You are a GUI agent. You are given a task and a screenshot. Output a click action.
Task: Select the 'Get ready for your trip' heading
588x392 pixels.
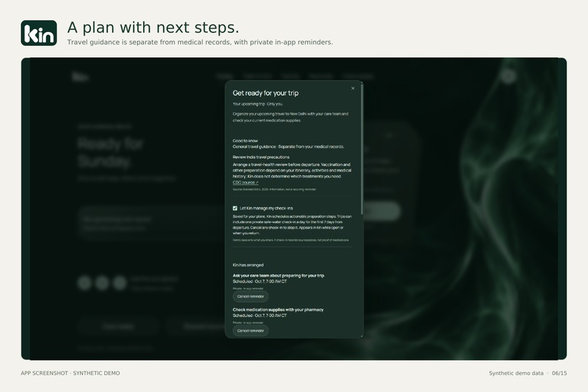tap(266, 93)
